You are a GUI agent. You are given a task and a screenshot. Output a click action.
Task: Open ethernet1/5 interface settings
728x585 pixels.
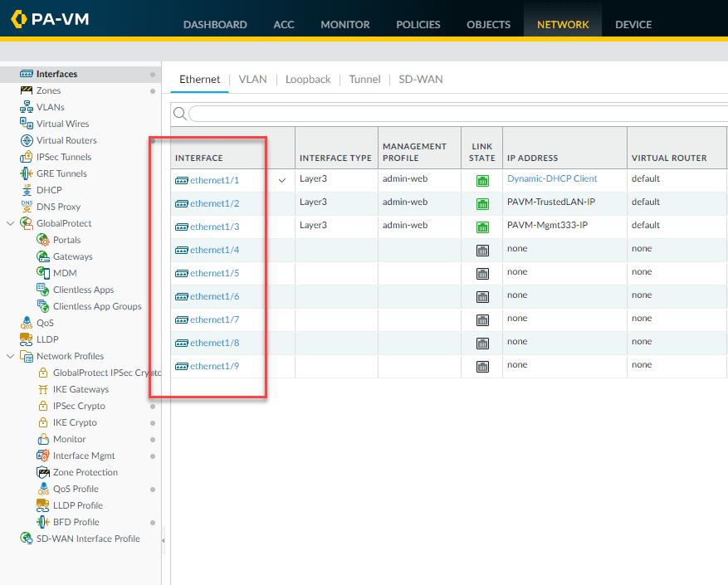tap(213, 272)
